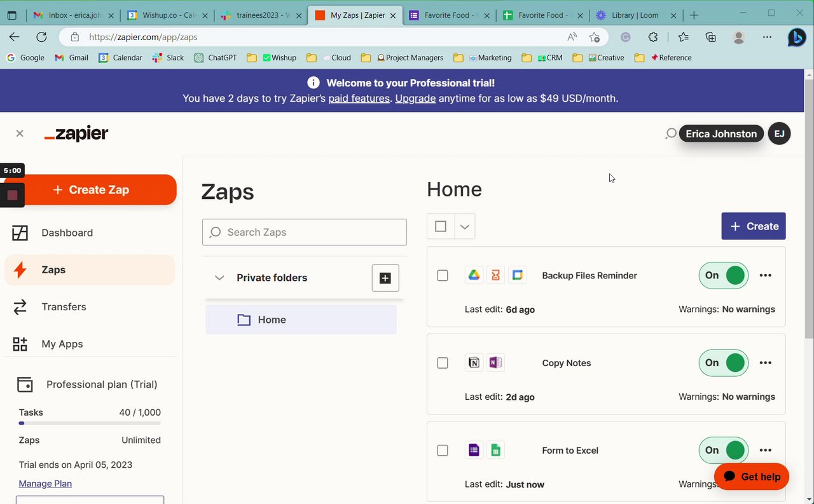This screenshot has width=814, height=504.
Task: Check the Copy Notes checkbox
Action: [443, 363]
